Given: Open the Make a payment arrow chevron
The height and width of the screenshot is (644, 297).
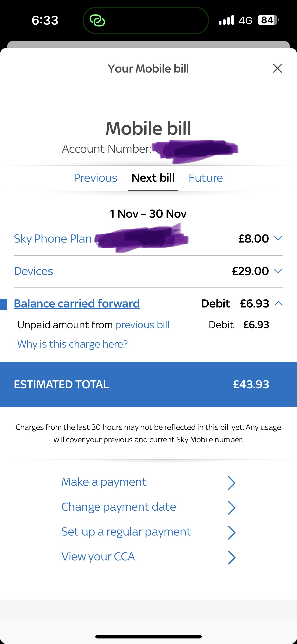Looking at the screenshot, I should 232,483.
